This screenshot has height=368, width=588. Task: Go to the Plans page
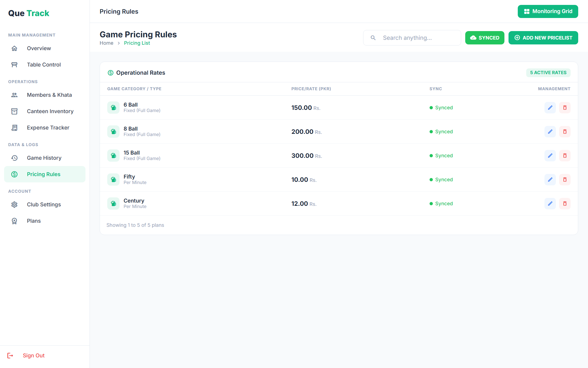pyautogui.click(x=45, y=221)
